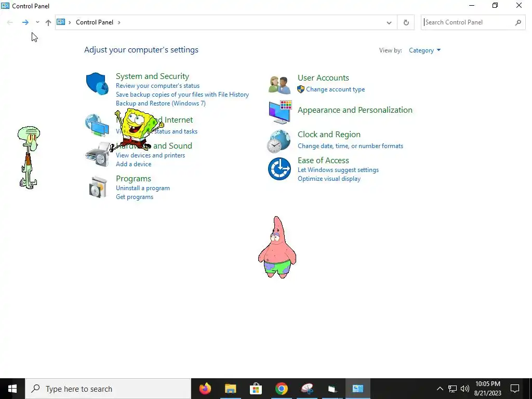Click the Control Panel breadcrumb text
The image size is (532, 399).
[x=95, y=22]
